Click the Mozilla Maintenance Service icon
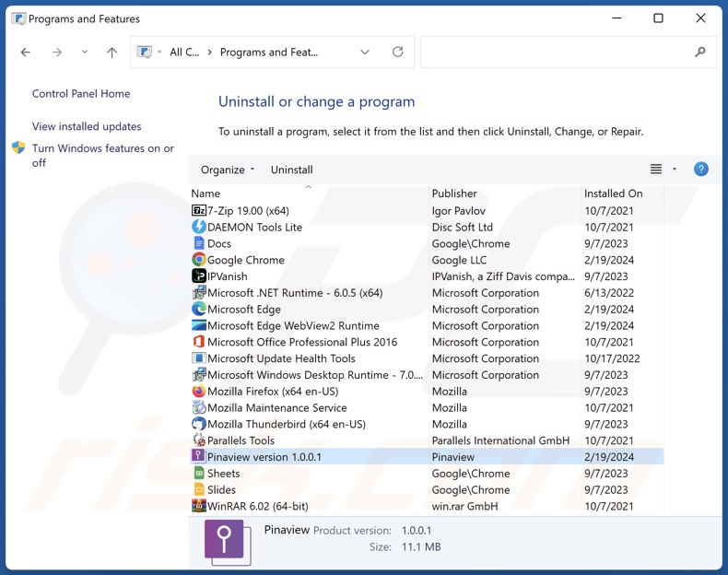This screenshot has width=728, height=575. (199, 407)
